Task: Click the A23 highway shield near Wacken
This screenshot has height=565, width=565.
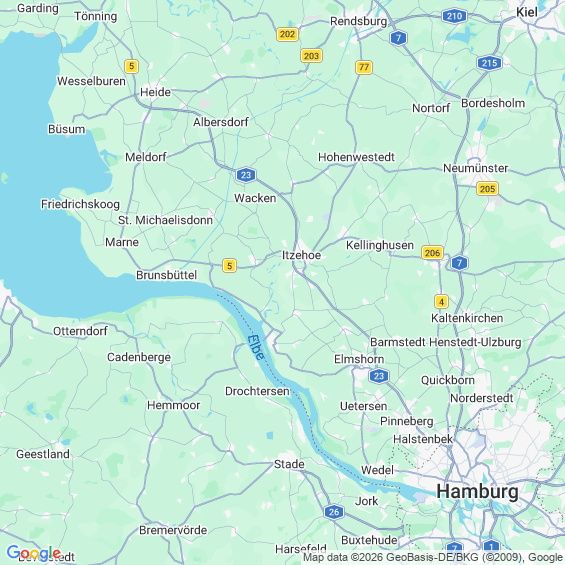Action: point(246,175)
